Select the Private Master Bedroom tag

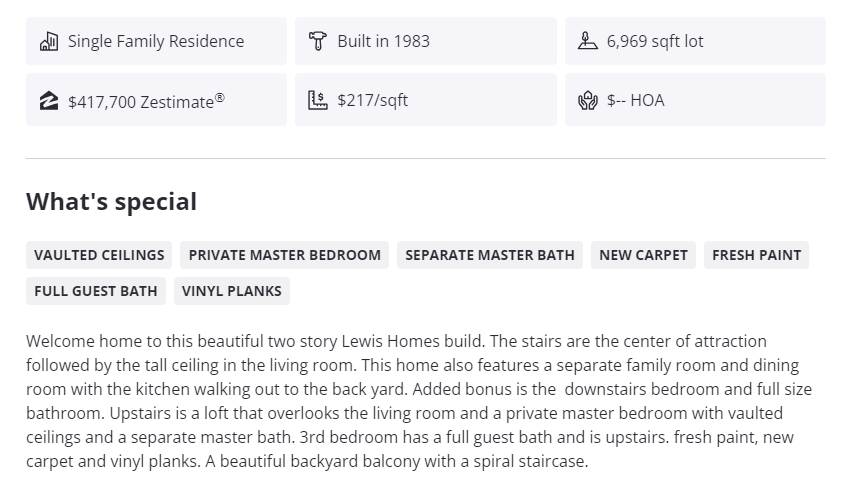pyautogui.click(x=285, y=255)
